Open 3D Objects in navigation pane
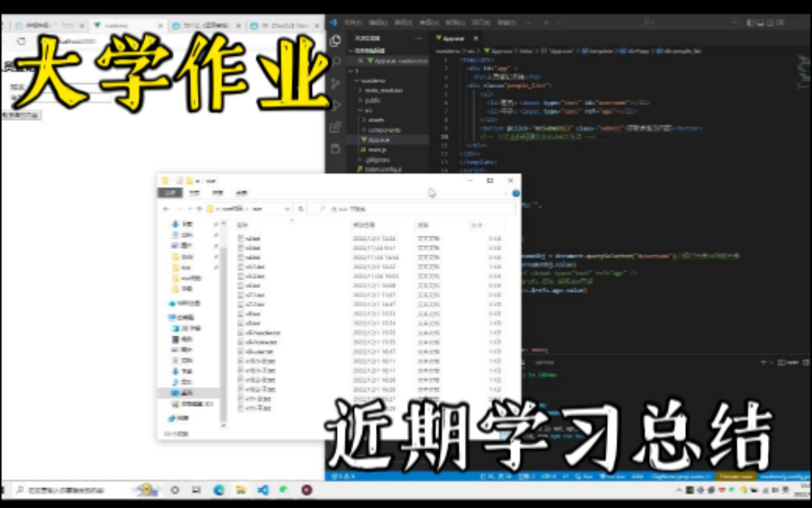 [187, 328]
